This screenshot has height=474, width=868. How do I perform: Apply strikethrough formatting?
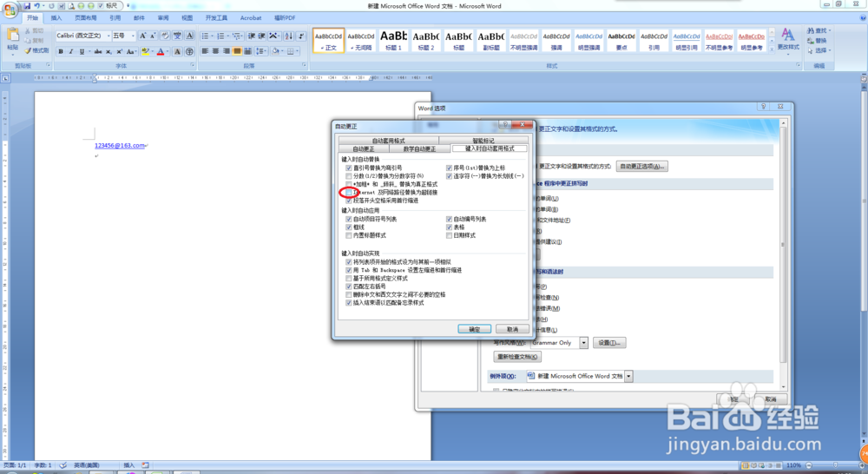tap(98, 51)
